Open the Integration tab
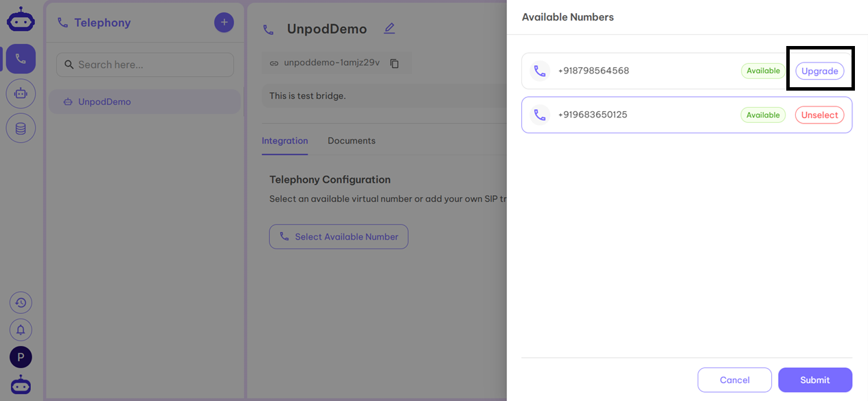 tap(285, 141)
